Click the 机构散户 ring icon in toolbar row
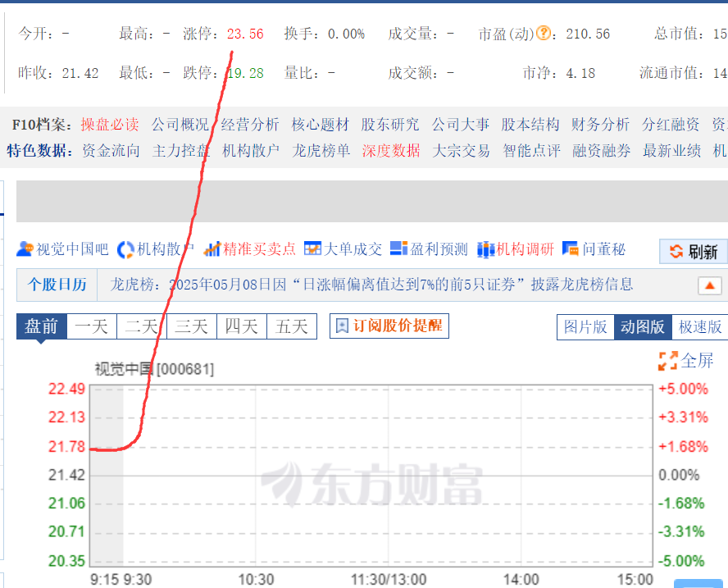The width and height of the screenshot is (728, 588). tap(125, 249)
